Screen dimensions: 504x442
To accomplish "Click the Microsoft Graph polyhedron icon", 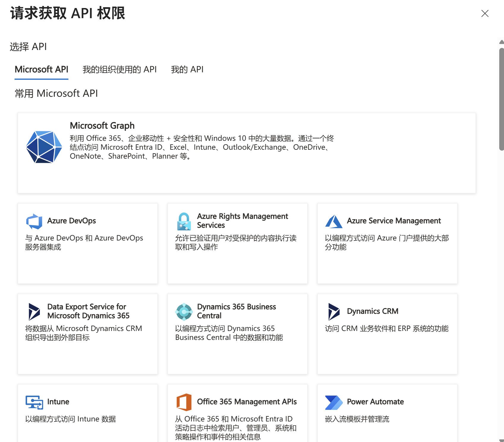I will [44, 147].
